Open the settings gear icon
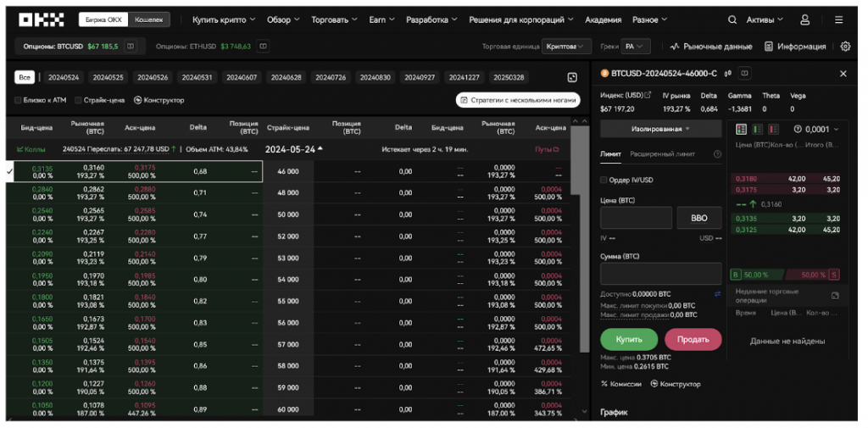This screenshot has width=868, height=428. [845, 47]
